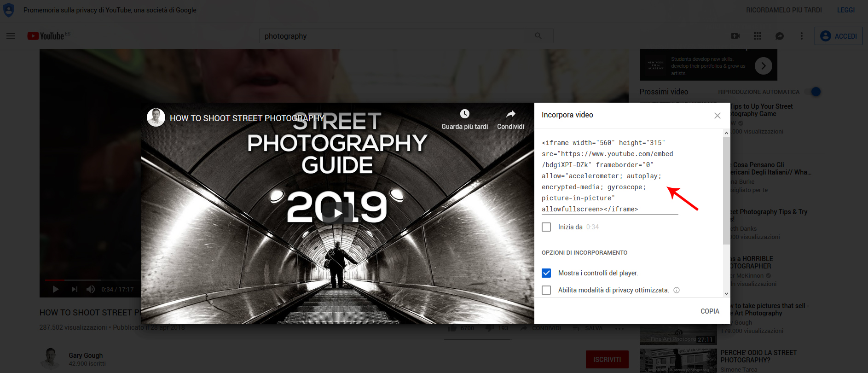This screenshot has width=868, height=373.
Task: Click the photography search input field
Action: 391,36
